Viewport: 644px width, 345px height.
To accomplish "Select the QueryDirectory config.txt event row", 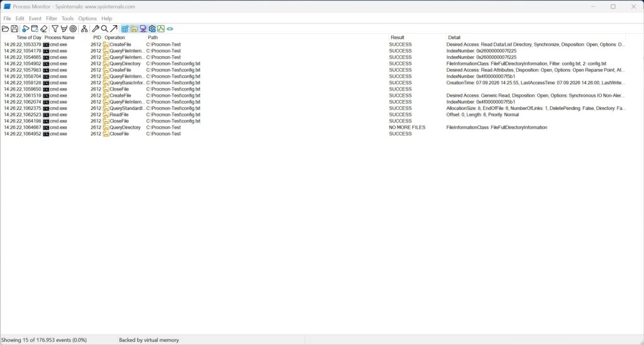I will [313, 63].
